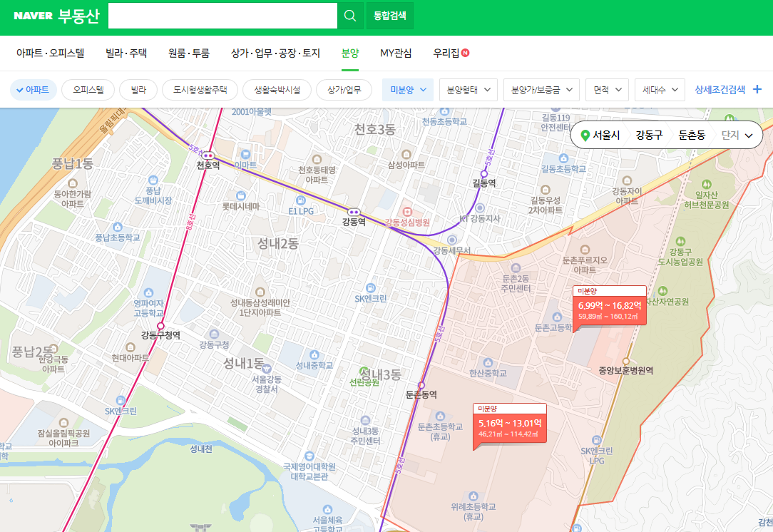Expand the 단지 dropdown in the breadcrumb

coord(749,135)
